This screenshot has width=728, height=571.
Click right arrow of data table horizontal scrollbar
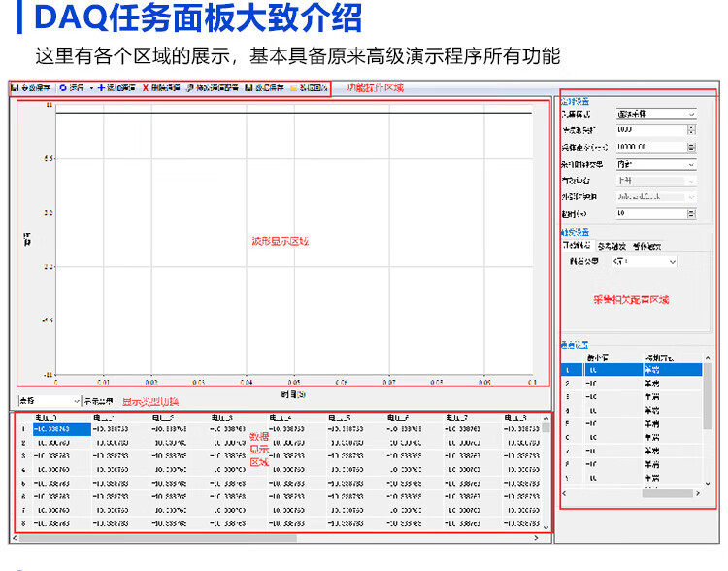[x=536, y=537]
